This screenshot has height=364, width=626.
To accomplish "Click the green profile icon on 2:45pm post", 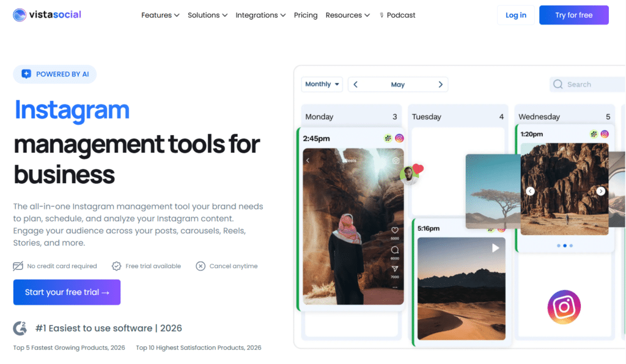I will coord(388,139).
